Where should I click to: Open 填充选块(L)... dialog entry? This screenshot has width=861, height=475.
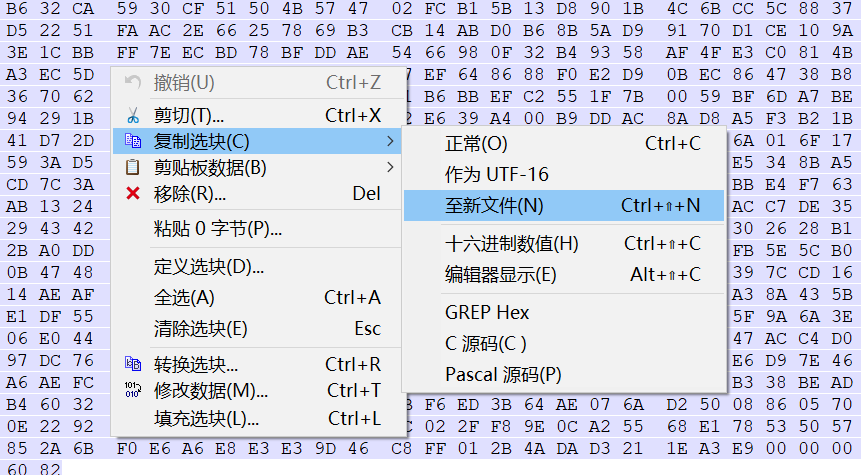pos(206,418)
